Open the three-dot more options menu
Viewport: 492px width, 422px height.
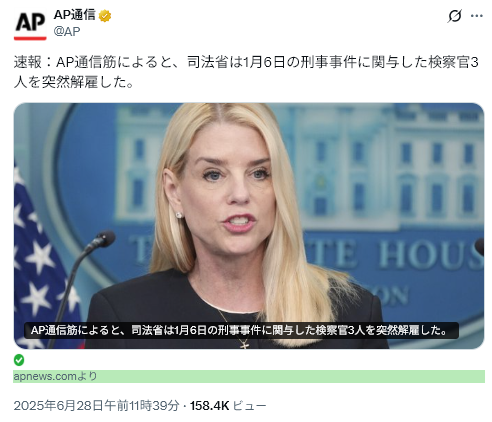coord(477,16)
